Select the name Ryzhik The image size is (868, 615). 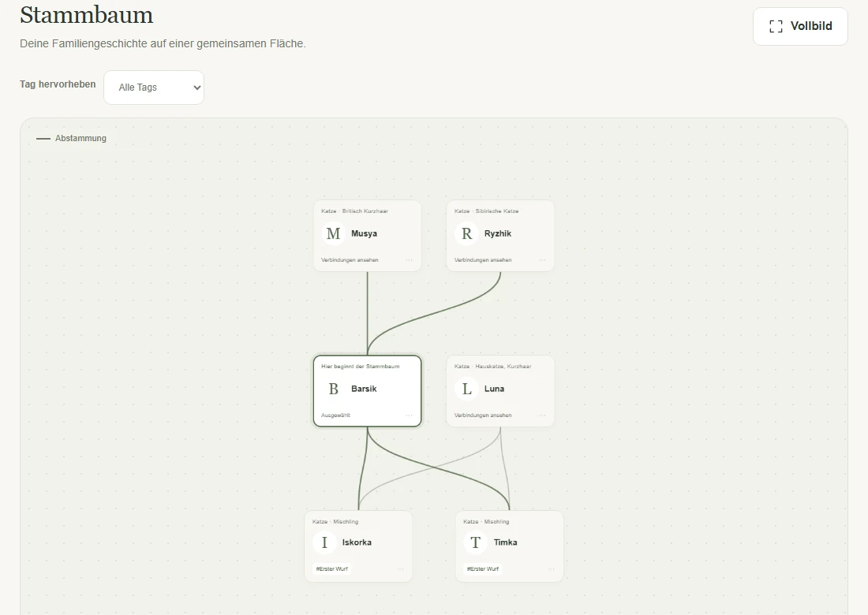coord(498,233)
